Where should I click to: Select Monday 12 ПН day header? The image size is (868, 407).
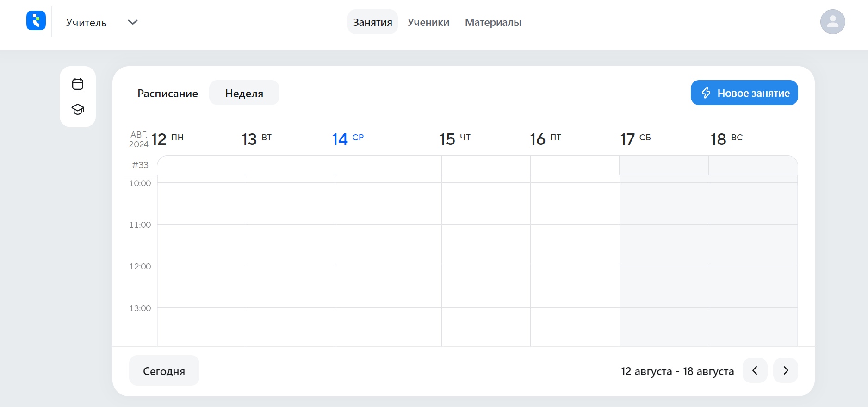click(x=167, y=139)
